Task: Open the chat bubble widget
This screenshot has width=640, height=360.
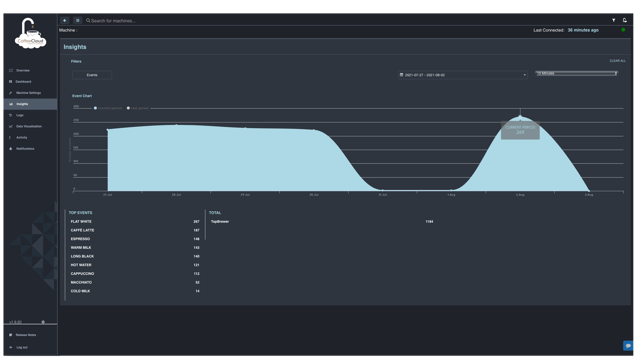Action: tap(628, 346)
